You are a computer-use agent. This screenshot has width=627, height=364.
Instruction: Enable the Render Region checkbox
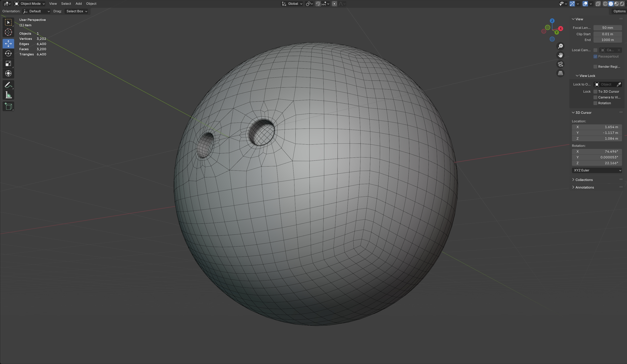point(595,67)
